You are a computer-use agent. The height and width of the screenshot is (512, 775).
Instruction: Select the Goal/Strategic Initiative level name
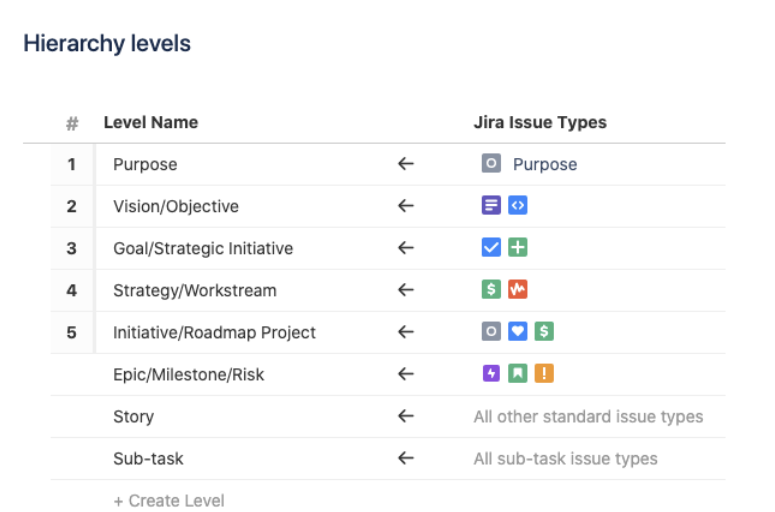click(x=203, y=248)
